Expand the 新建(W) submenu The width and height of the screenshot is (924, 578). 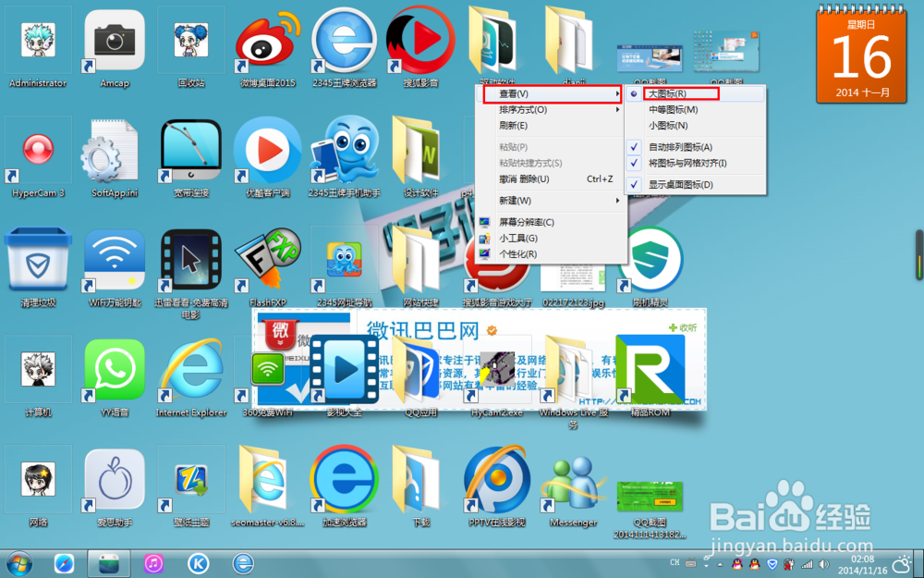552,201
